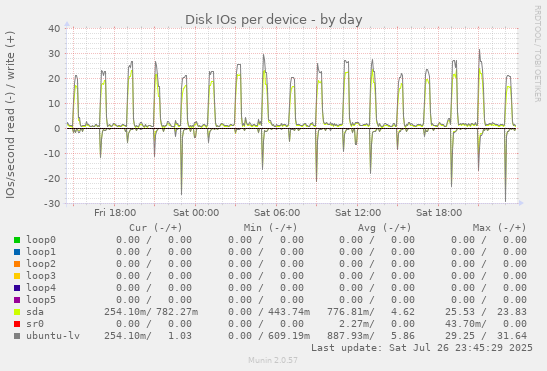This screenshot has width=547, height=371.
Task: Select the 'Sat 12:00' time axis label
Action: point(358,213)
